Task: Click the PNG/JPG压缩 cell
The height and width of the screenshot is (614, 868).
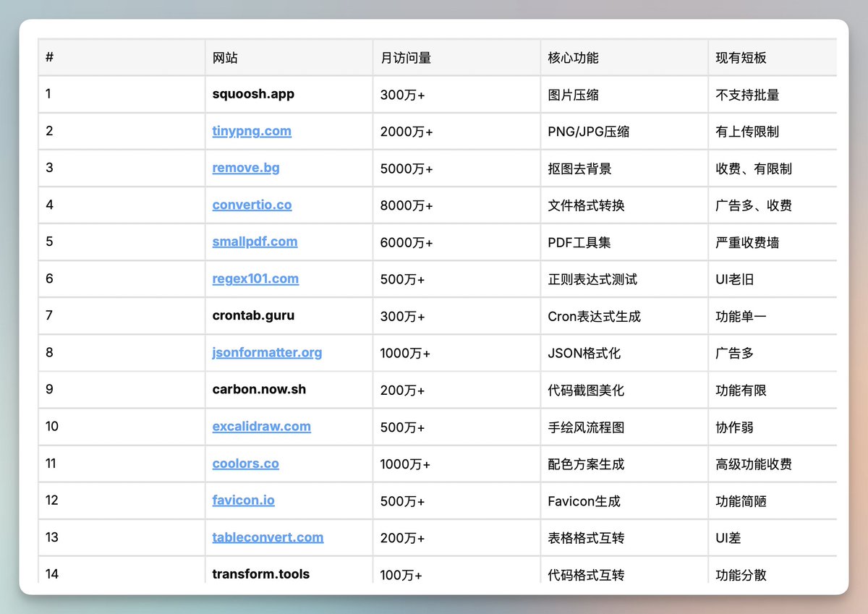Action: tap(624, 131)
